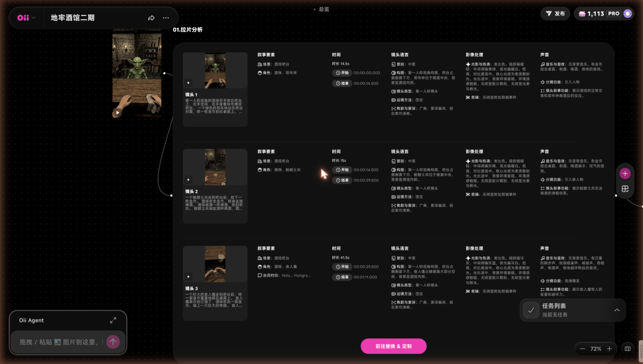Viewport: 643px width, 364px height.
Task: Click the 开始 time button for 镜头 3
Action: coord(342,266)
